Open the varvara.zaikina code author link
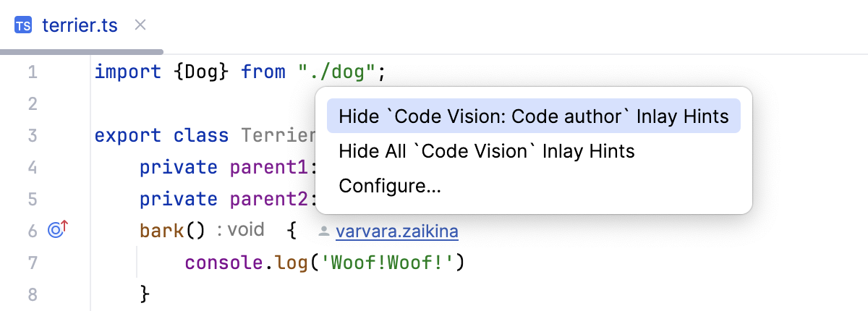Screen dimensions: 868x311 click(396, 231)
